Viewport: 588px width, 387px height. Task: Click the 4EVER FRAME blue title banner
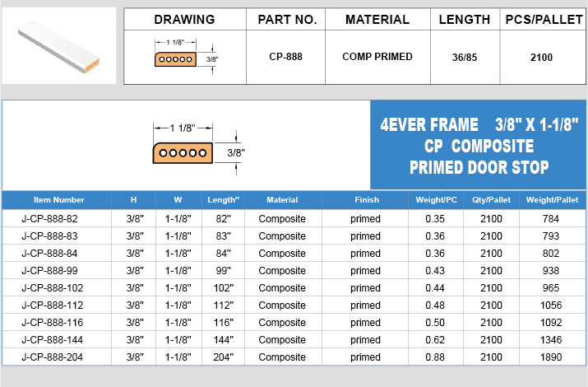click(x=479, y=145)
